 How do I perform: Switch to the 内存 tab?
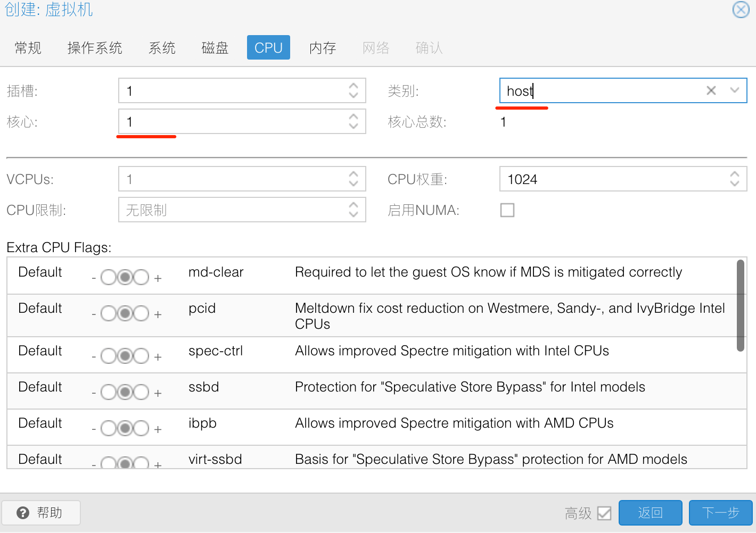pos(323,48)
